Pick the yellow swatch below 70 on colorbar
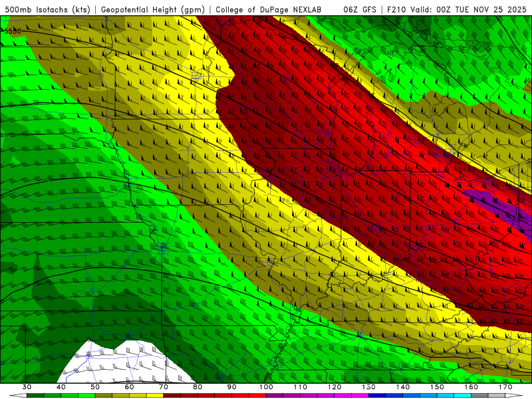The image size is (532, 399). point(155,396)
